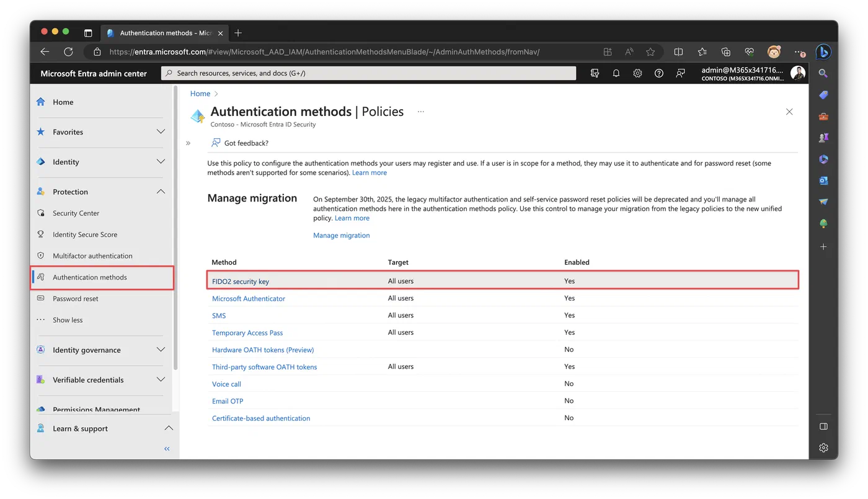This screenshot has width=868, height=499.
Task: Open Edge sidebar settings gear at the bottom
Action: 823,448
